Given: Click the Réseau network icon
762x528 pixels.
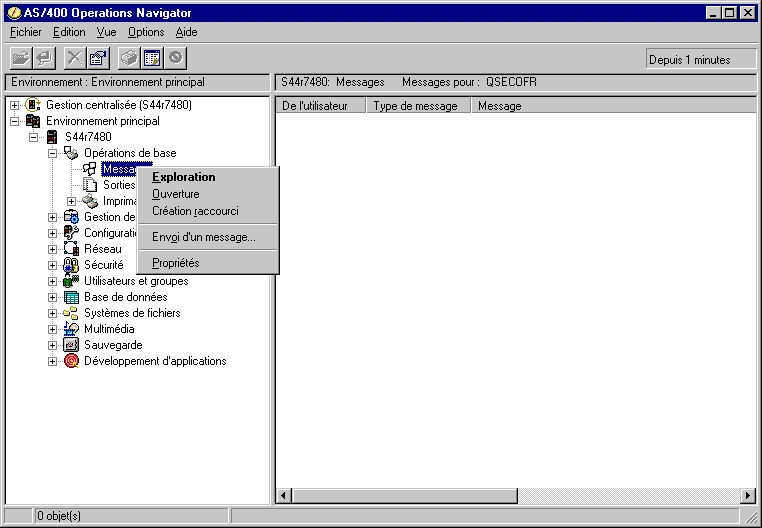Looking at the screenshot, I should [x=71, y=249].
